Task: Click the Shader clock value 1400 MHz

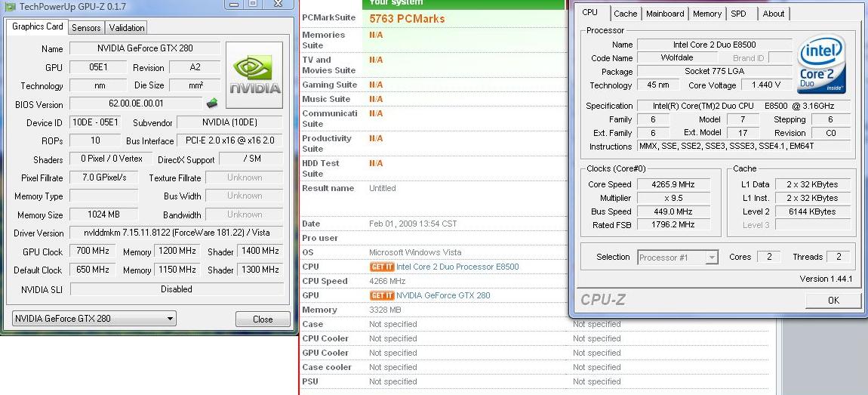Action: pyautogui.click(x=260, y=251)
